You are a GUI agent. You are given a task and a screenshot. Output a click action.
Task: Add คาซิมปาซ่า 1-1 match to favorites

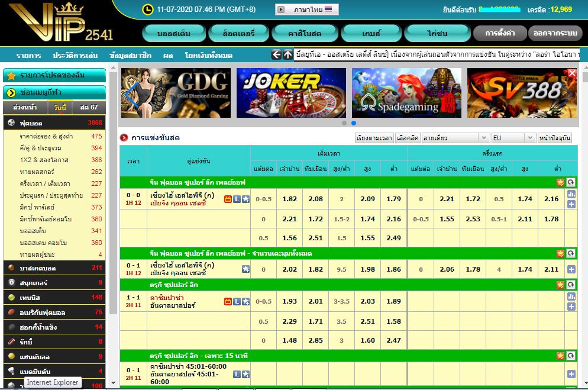[245, 301]
